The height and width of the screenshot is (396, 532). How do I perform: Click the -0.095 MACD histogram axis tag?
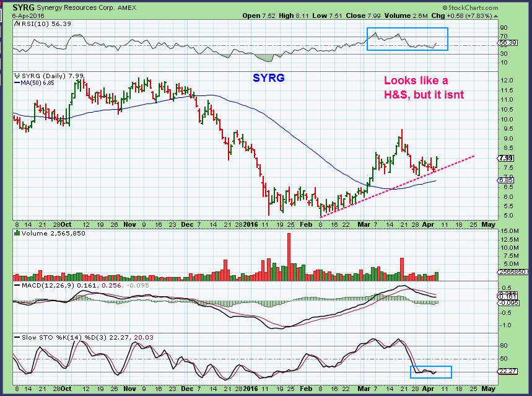tap(509, 302)
